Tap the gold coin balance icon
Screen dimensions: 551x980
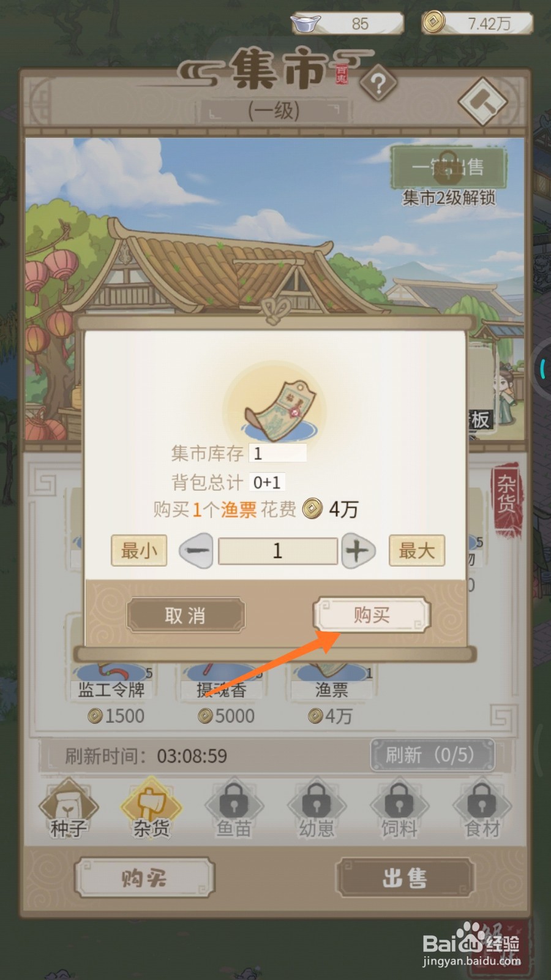point(434,23)
